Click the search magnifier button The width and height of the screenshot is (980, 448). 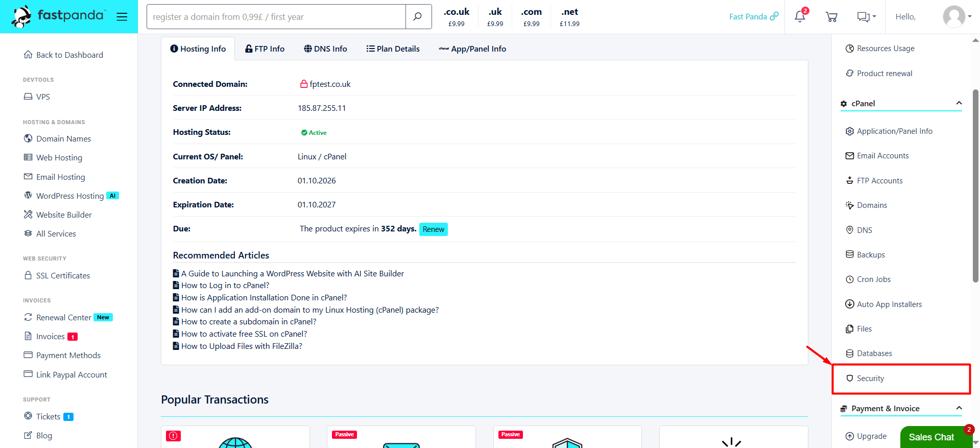[418, 17]
